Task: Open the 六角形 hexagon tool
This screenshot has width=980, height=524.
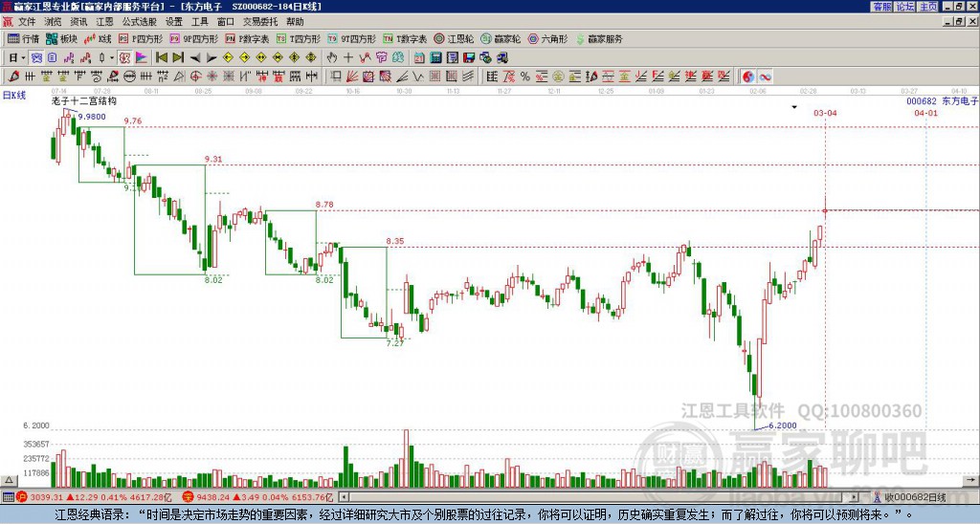Action: tap(548, 38)
